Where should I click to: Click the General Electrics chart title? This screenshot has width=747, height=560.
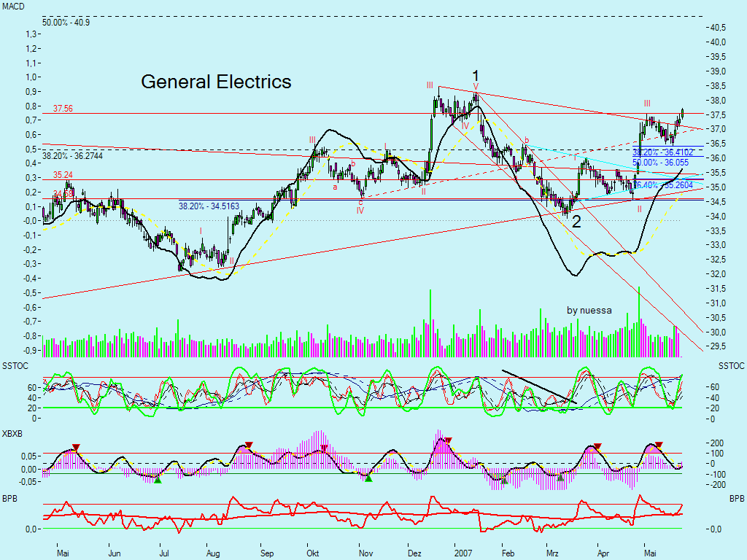click(216, 82)
